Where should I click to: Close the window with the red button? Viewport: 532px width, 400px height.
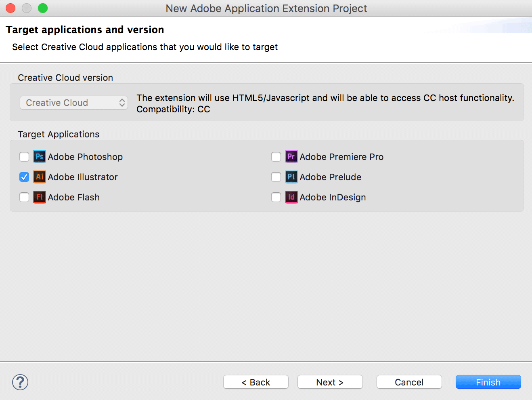click(10, 8)
